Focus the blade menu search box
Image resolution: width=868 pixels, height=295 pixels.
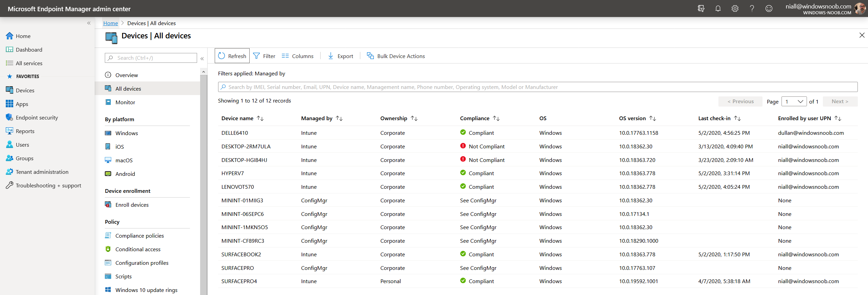pyautogui.click(x=151, y=58)
